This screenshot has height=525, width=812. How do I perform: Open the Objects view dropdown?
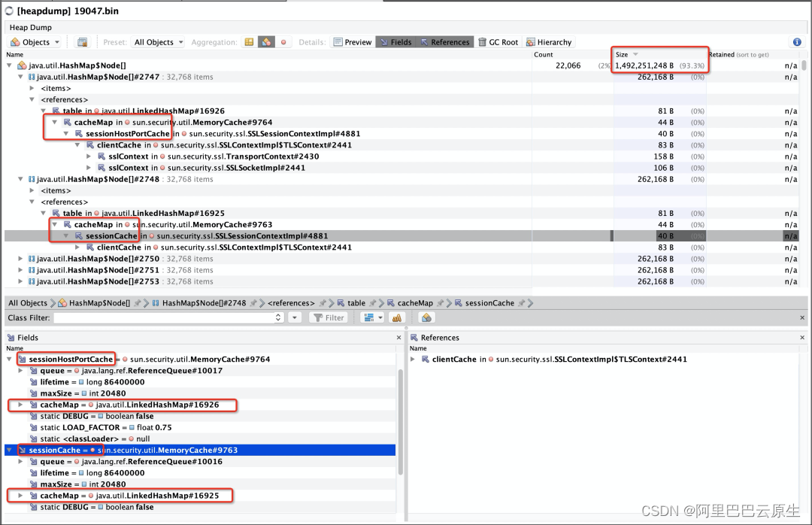point(35,42)
